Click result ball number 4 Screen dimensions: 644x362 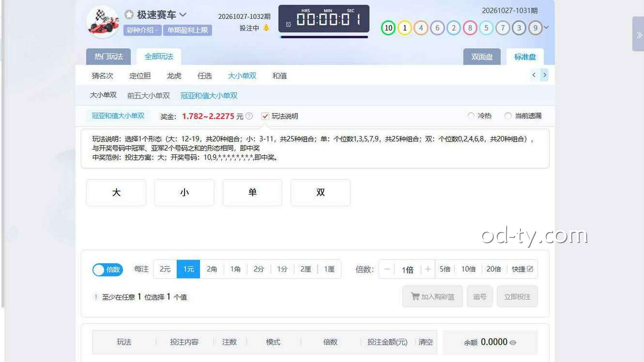[421, 28]
